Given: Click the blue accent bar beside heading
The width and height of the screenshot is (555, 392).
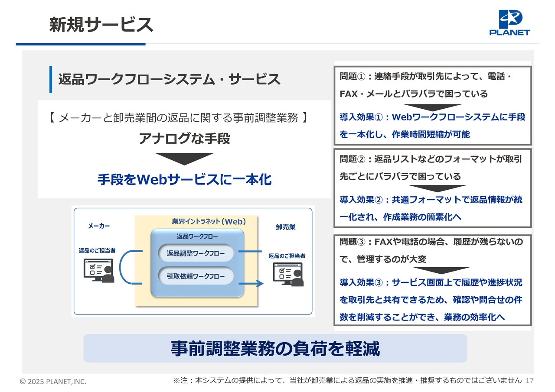Looking at the screenshot, I should point(51,79).
